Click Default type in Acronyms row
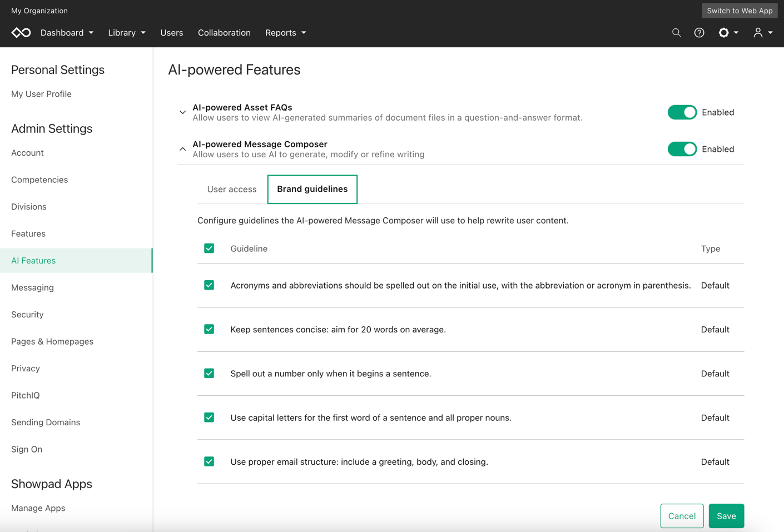 coord(715,285)
